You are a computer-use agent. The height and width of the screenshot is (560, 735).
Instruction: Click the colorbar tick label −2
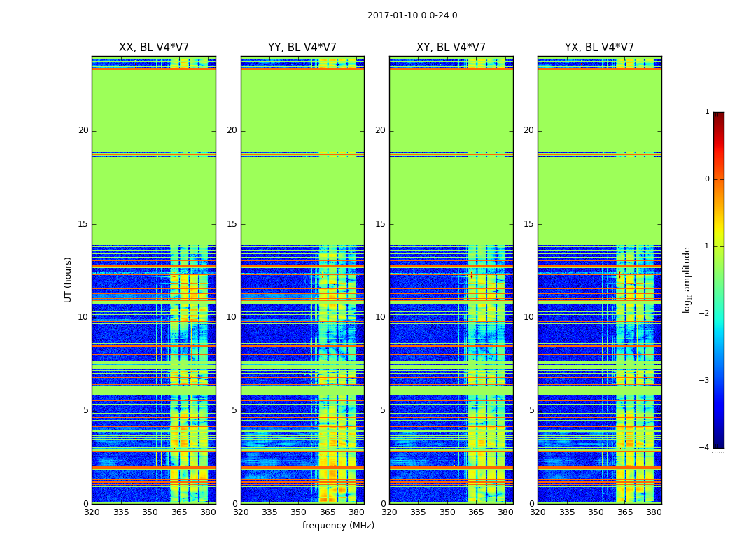(x=705, y=314)
